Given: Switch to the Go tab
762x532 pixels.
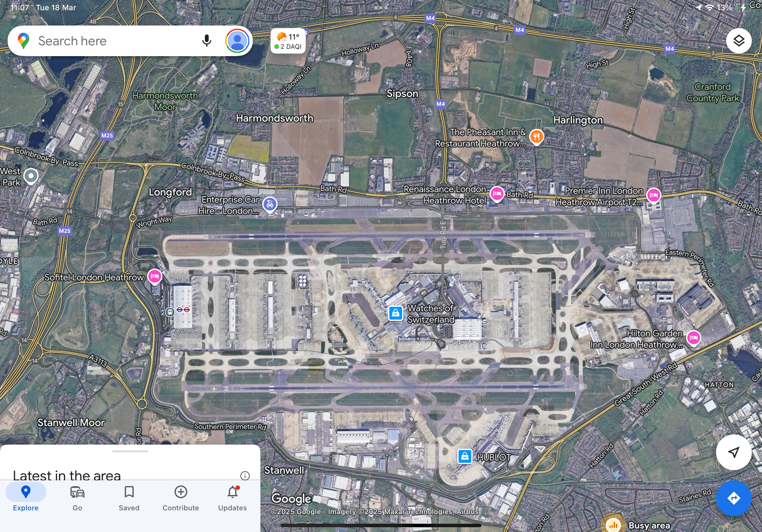Looking at the screenshot, I should [77, 498].
